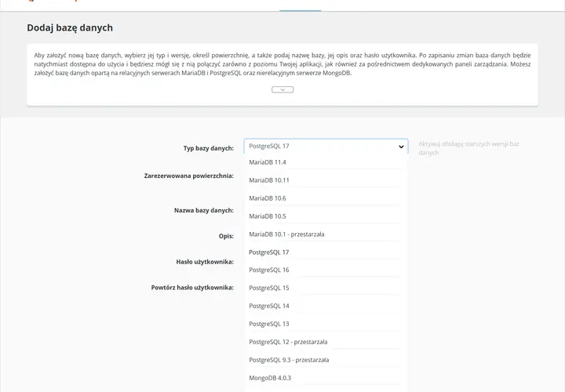Screen dimensions: 565x392
Task: Click the Powtórz hasło użytkownika label
Action: click(x=192, y=288)
